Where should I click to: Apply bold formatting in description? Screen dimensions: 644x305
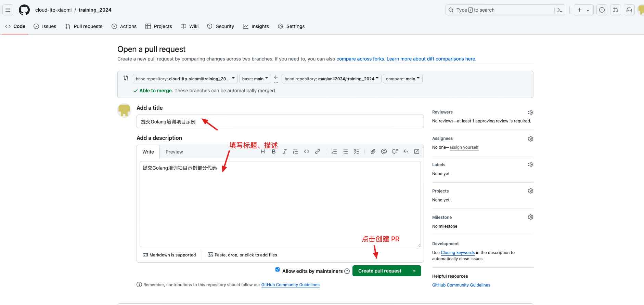[x=274, y=151]
